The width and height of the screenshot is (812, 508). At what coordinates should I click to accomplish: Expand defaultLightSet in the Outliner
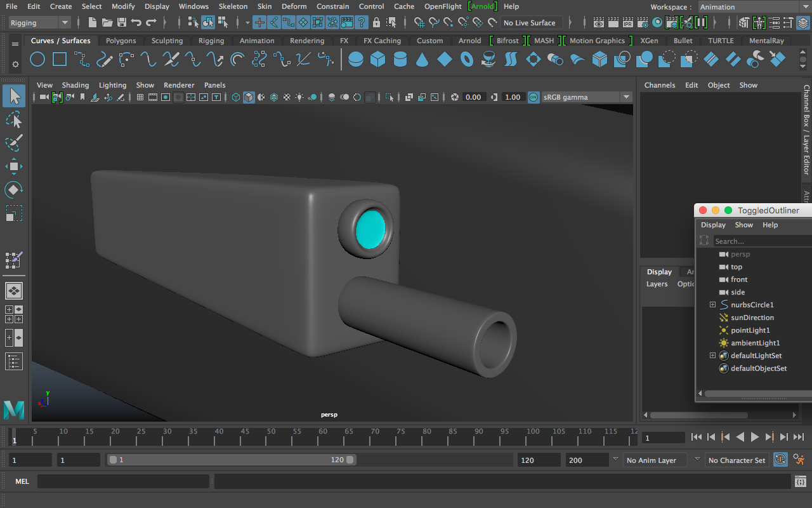pyautogui.click(x=712, y=356)
